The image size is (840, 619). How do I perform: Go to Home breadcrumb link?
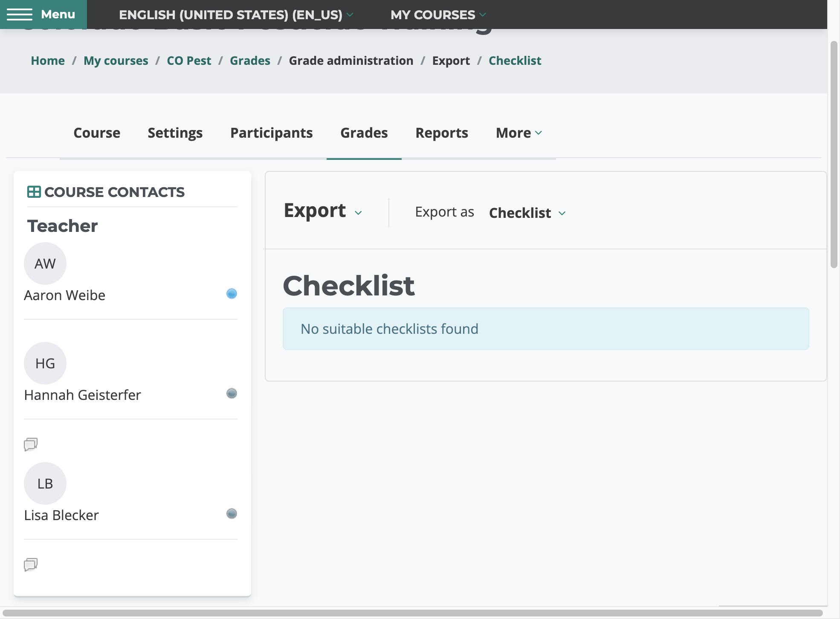point(48,61)
